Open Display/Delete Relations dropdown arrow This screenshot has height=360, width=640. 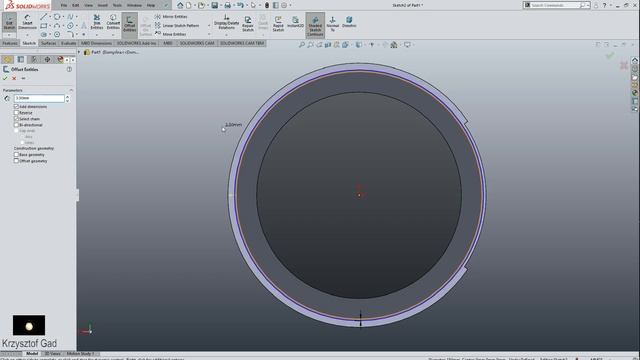(x=227, y=35)
